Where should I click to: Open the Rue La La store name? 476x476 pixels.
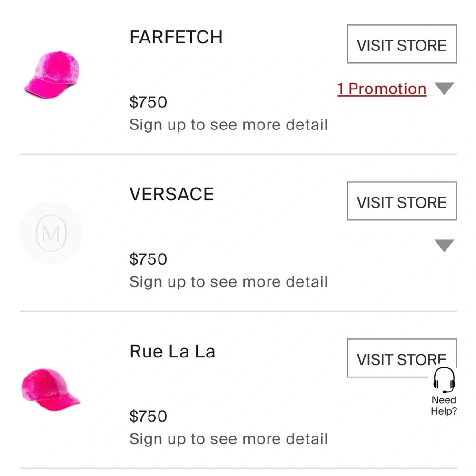tap(172, 352)
